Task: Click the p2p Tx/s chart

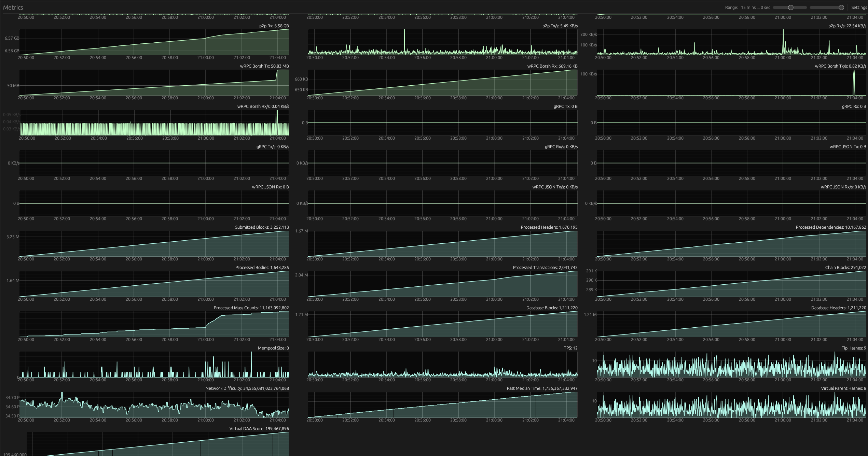Action: click(x=442, y=42)
